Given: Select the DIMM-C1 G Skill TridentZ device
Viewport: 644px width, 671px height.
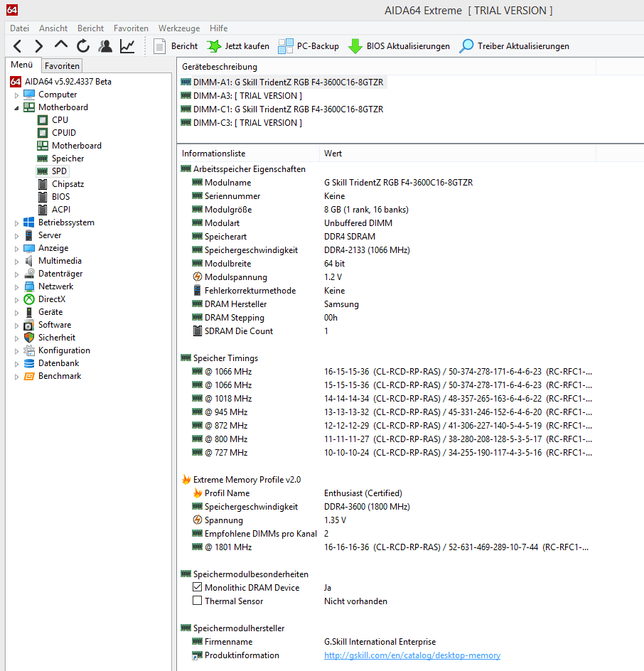Looking at the screenshot, I should pyautogui.click(x=282, y=109).
